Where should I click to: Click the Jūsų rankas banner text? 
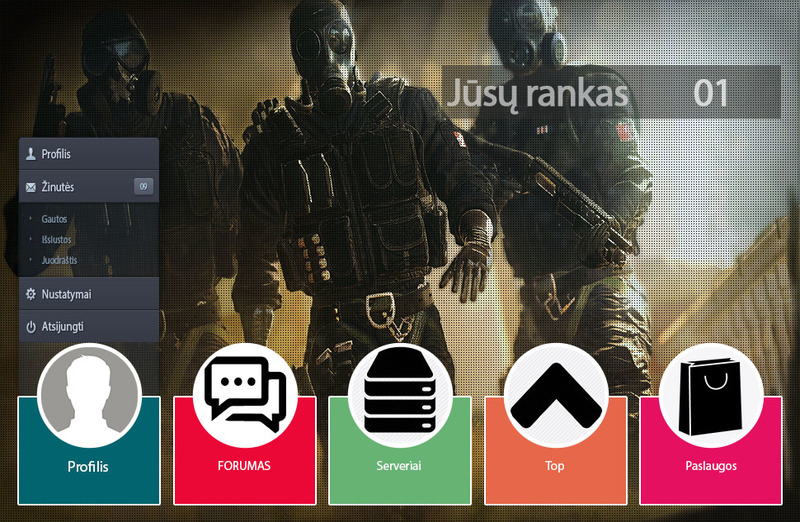pyautogui.click(x=537, y=94)
